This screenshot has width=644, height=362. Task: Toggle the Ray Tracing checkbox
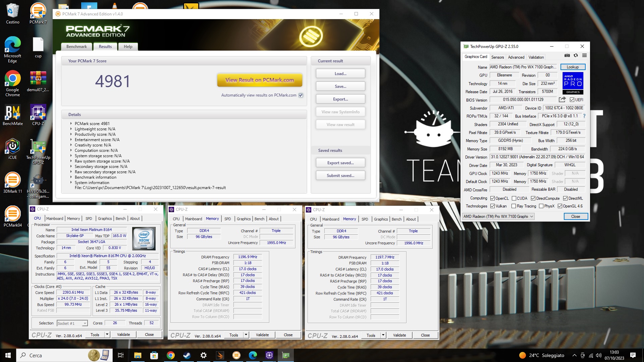(x=514, y=206)
